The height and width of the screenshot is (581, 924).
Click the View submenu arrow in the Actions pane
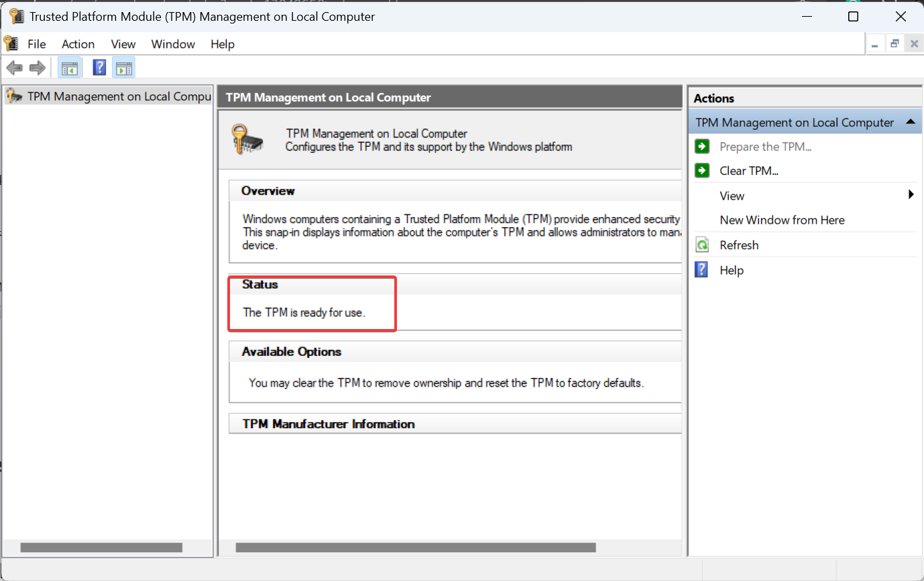911,195
